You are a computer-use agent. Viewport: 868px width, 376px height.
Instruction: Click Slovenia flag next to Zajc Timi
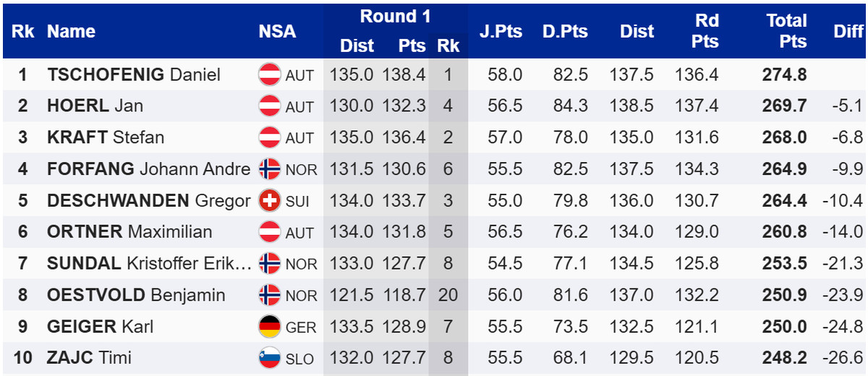[x=270, y=358]
